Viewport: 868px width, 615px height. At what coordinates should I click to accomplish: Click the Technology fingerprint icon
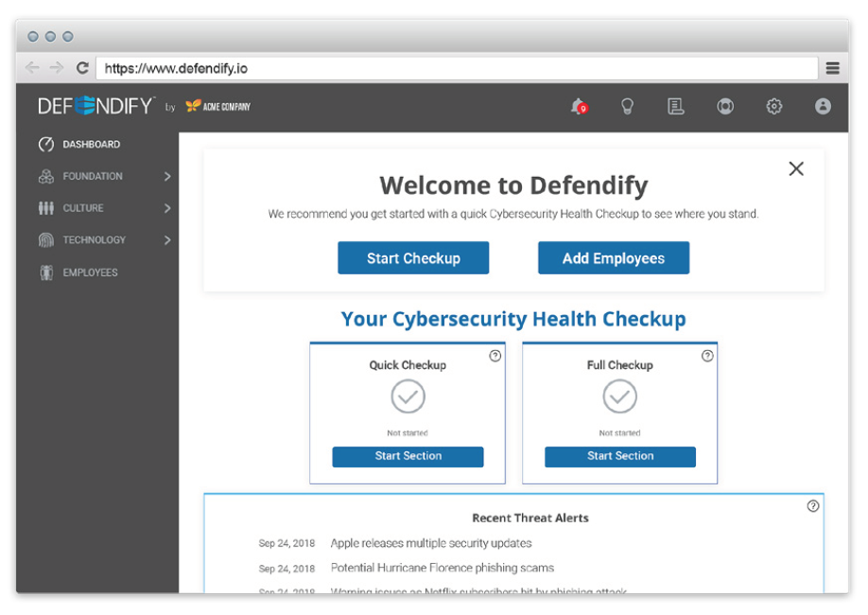click(46, 240)
